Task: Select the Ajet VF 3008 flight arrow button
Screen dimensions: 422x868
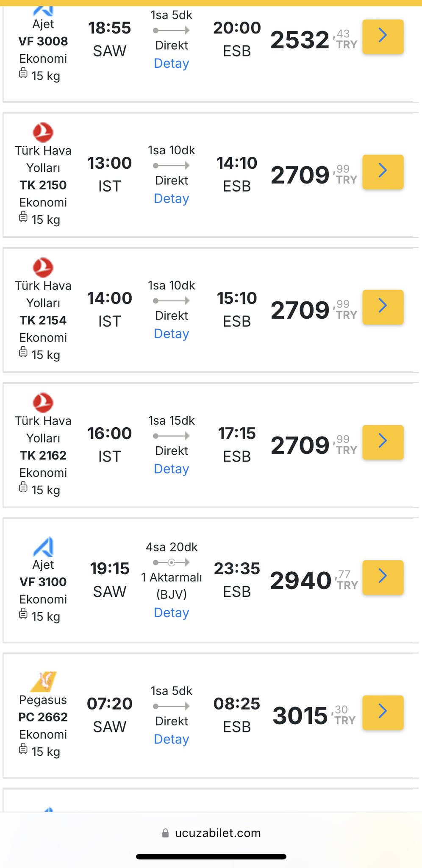Action: [x=383, y=36]
